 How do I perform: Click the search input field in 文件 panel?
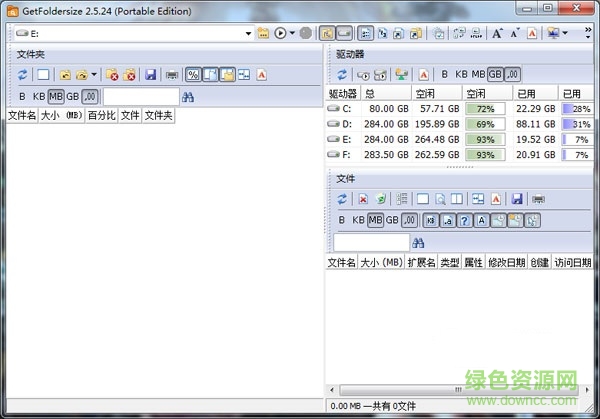(370, 243)
